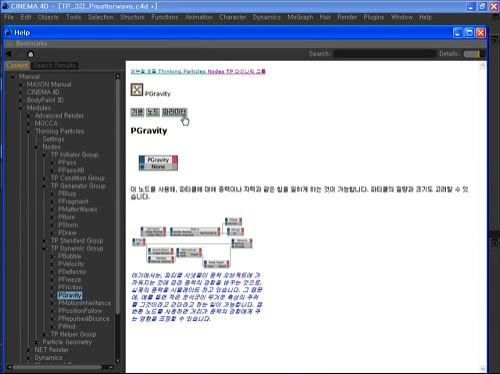
Task: Open the Functions menu
Action: [165, 17]
